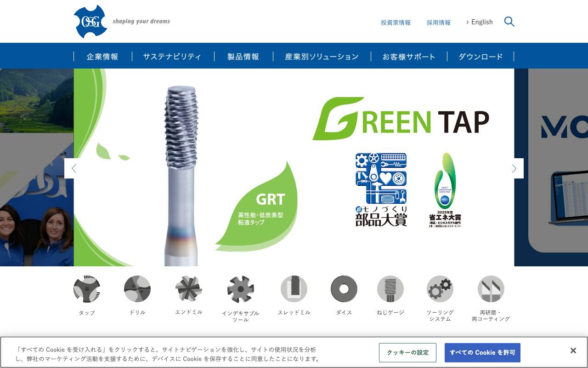Open the ダウンロード navigation menu
This screenshot has width=588, height=368.
(x=480, y=56)
